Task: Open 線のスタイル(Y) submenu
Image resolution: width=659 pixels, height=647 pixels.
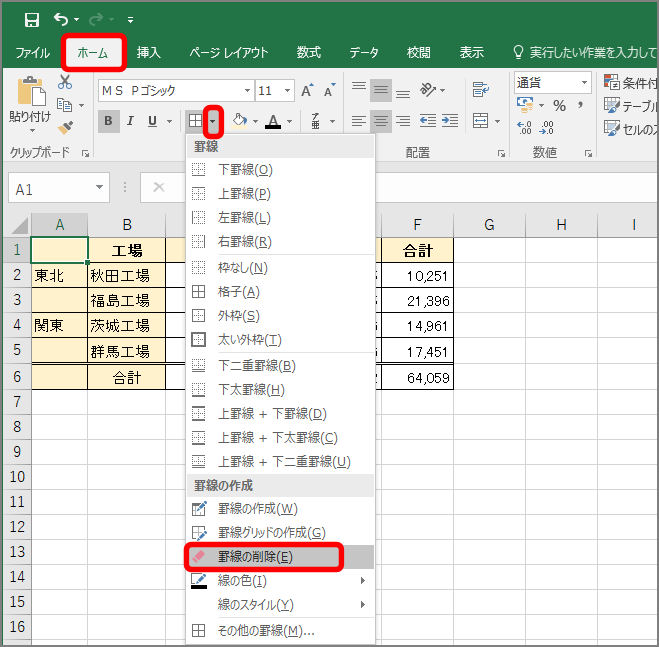Action: [280, 605]
